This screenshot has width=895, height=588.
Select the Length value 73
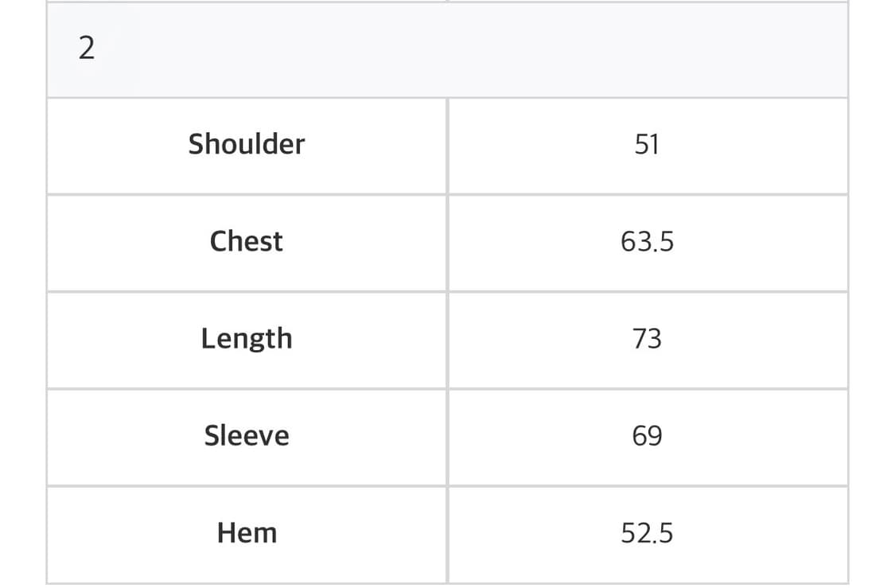point(647,339)
